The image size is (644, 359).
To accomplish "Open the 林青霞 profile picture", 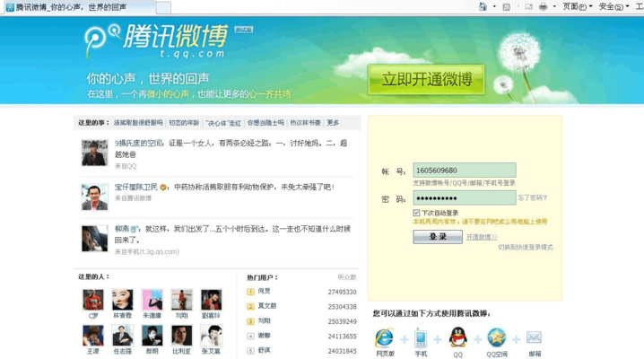I will [x=122, y=300].
